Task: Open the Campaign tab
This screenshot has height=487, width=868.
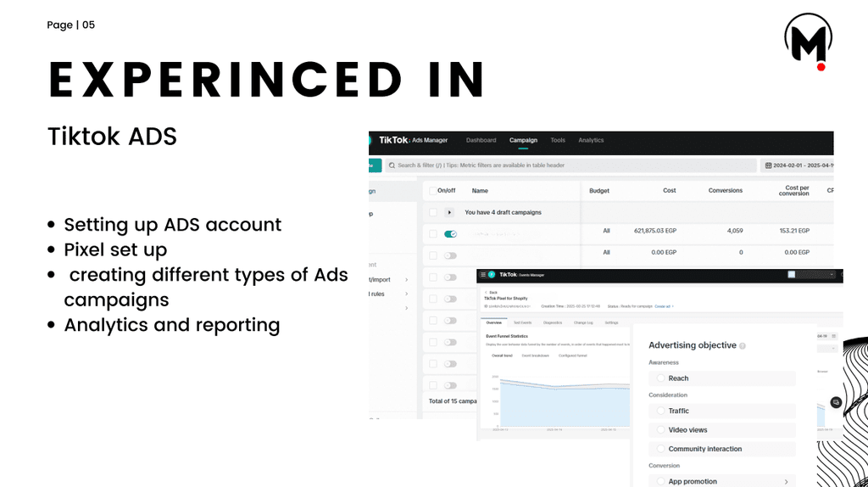Action: click(523, 140)
